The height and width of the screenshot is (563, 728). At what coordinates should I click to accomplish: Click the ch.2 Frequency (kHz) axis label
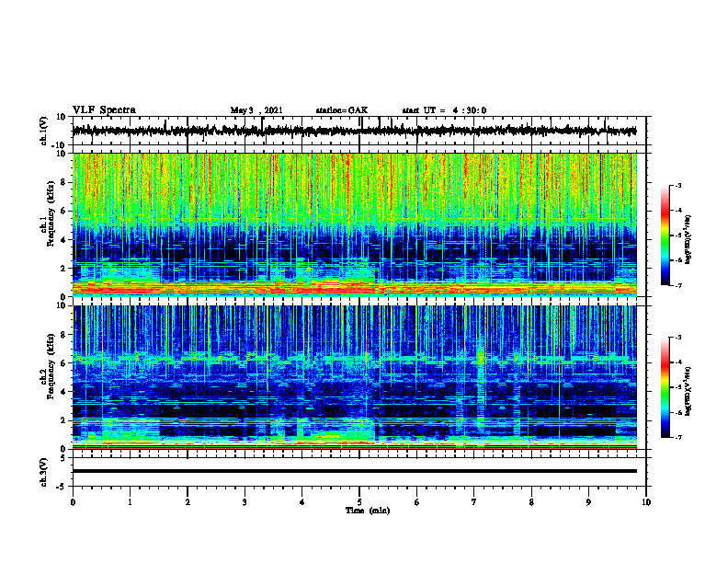[49, 367]
